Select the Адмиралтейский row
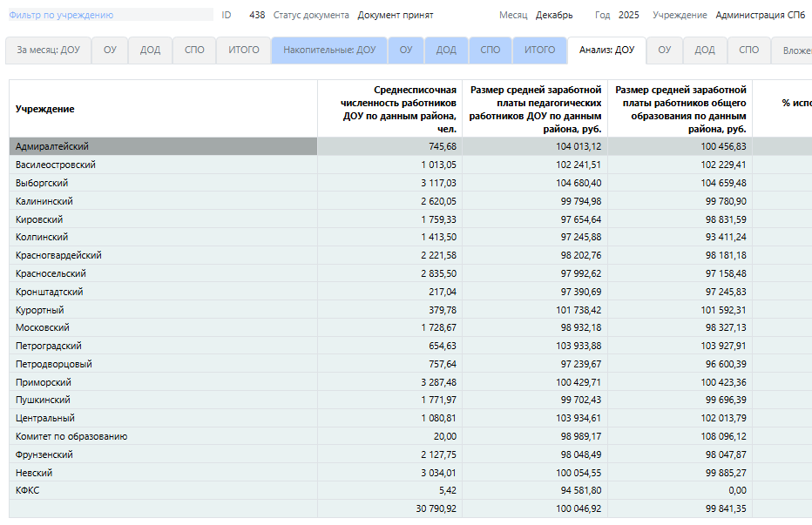The height and width of the screenshot is (525, 812). click(x=52, y=146)
